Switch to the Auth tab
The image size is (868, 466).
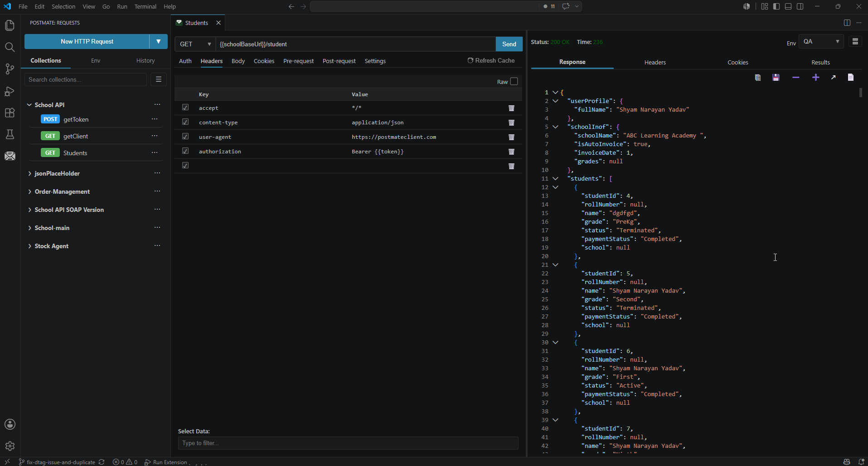point(185,61)
